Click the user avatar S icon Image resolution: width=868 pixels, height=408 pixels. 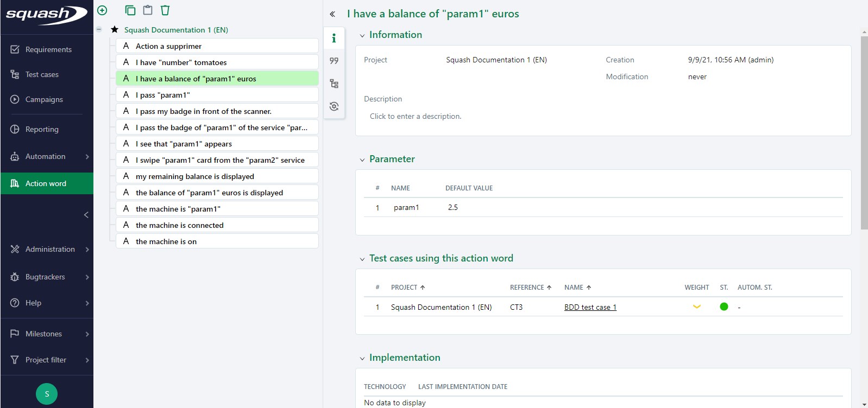point(47,394)
